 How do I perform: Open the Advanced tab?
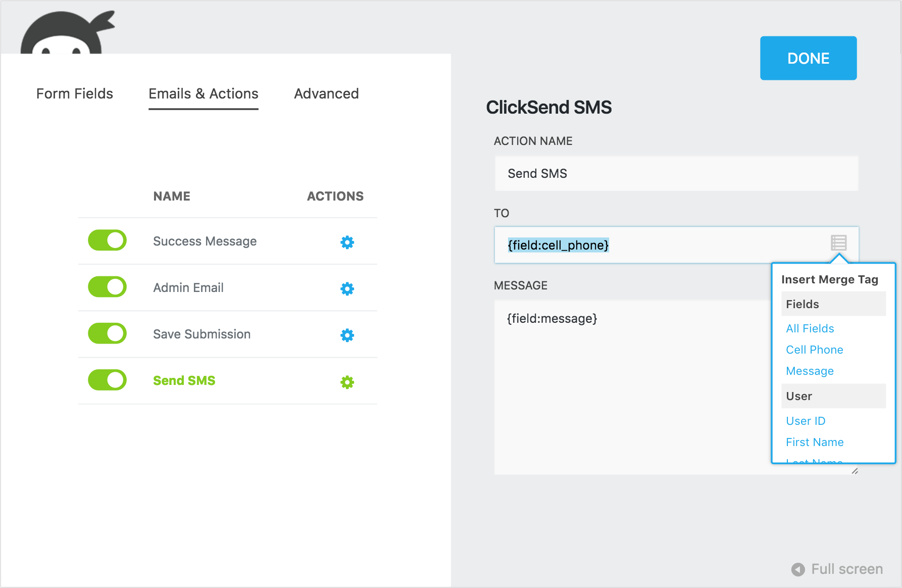(326, 94)
